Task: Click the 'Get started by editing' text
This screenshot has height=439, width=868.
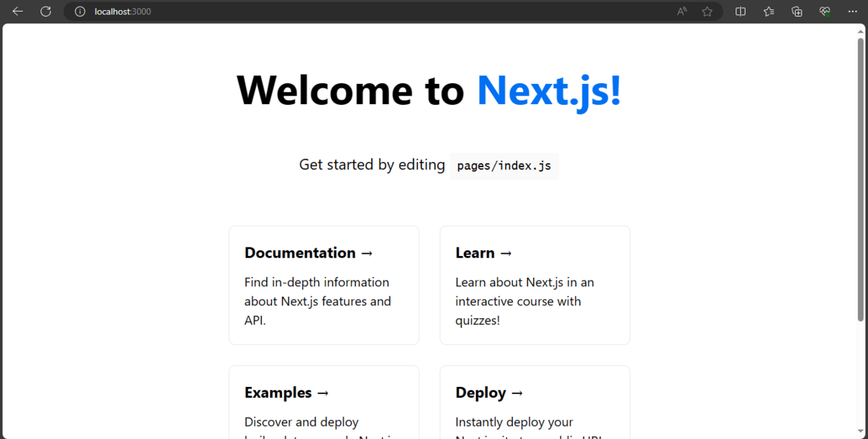Action: click(372, 165)
